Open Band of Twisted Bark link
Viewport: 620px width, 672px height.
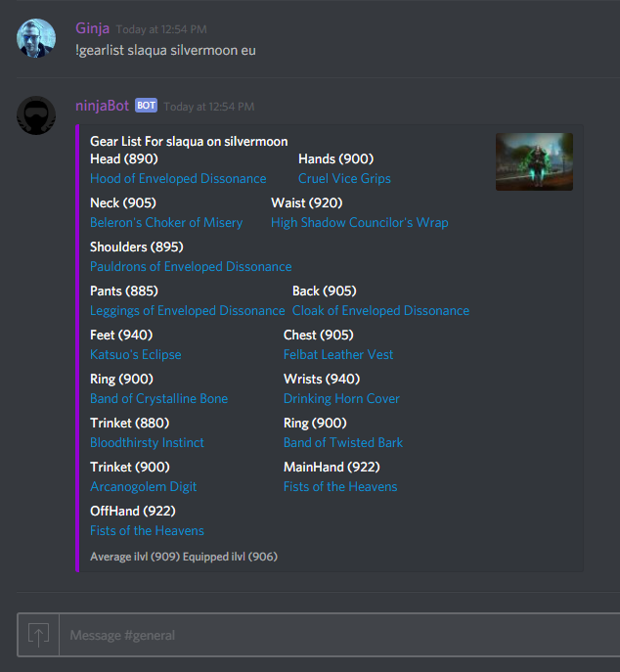[343, 442]
